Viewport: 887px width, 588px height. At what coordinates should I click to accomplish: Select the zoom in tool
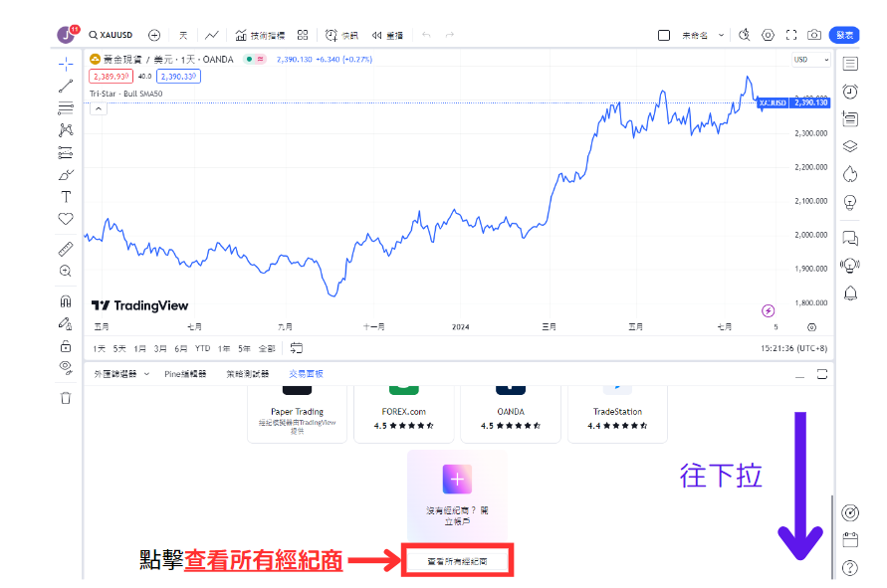(66, 271)
